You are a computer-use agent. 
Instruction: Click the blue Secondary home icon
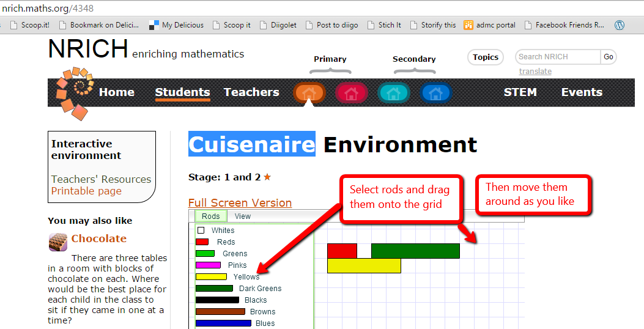coord(435,93)
